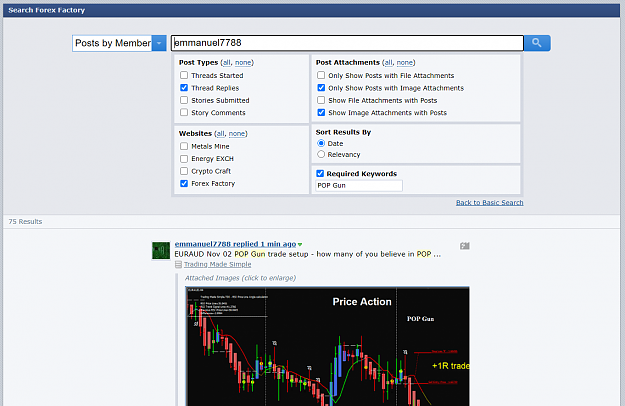Click the Search Forex Factory header title
Image resolution: width=625 pixels, height=406 pixels.
(x=47, y=10)
